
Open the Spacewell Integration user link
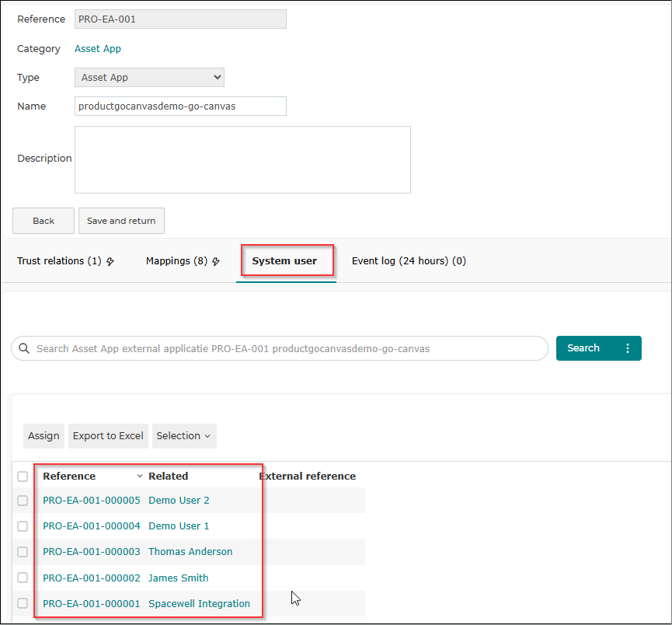point(200,603)
